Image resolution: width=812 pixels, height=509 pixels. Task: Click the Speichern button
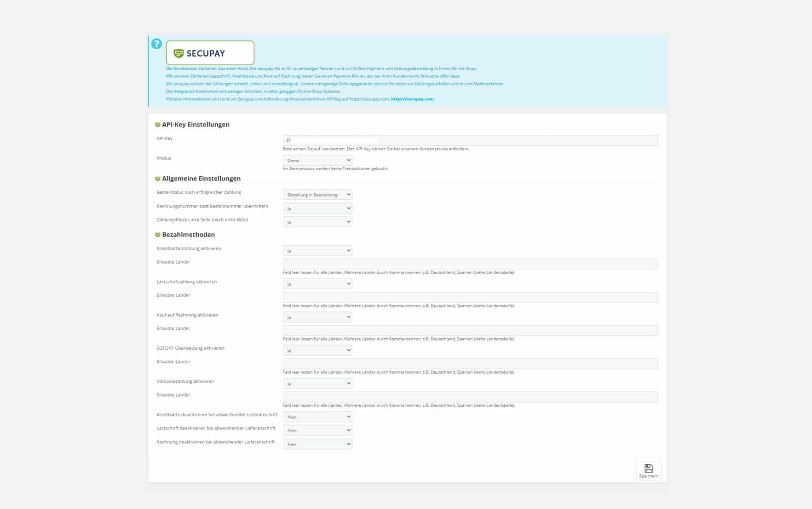click(x=649, y=470)
